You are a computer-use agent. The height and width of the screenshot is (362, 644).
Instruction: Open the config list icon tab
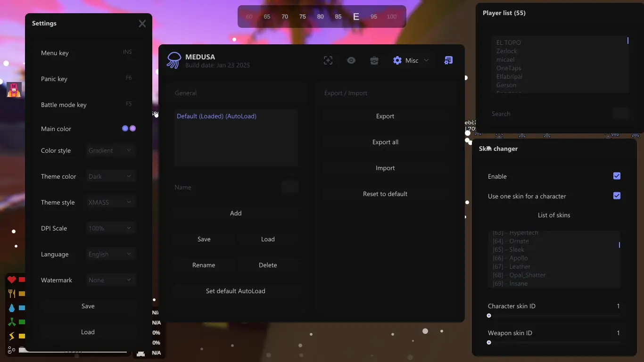tap(448, 60)
